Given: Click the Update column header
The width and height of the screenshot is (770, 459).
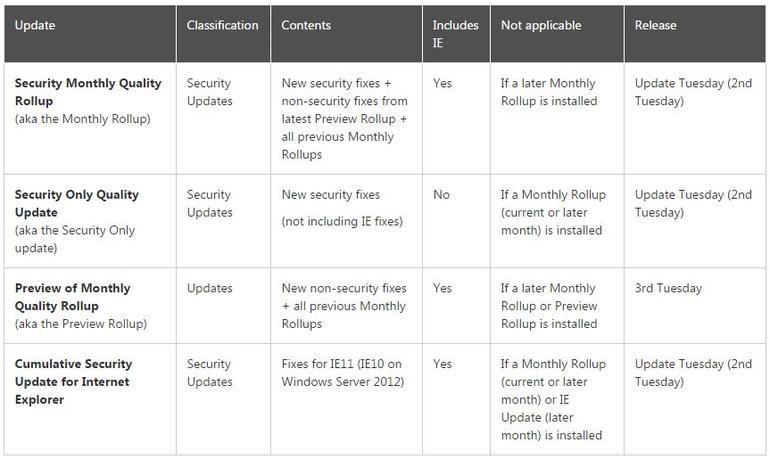Looking at the screenshot, I should (35, 25).
